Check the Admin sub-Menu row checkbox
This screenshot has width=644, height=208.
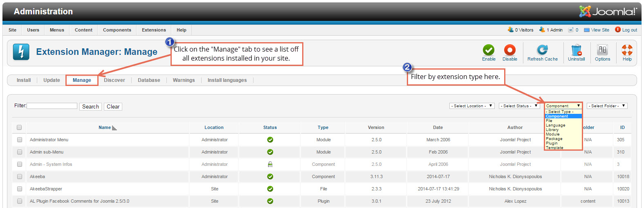[x=19, y=152]
